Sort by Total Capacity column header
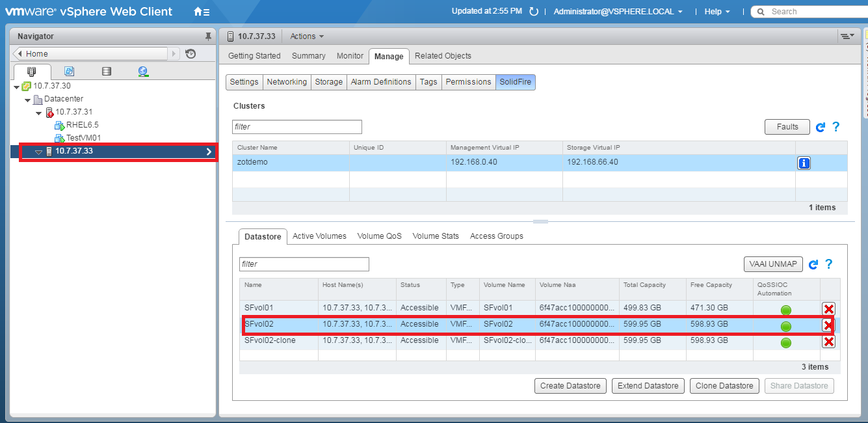The height and width of the screenshot is (423, 868). [x=652, y=289]
